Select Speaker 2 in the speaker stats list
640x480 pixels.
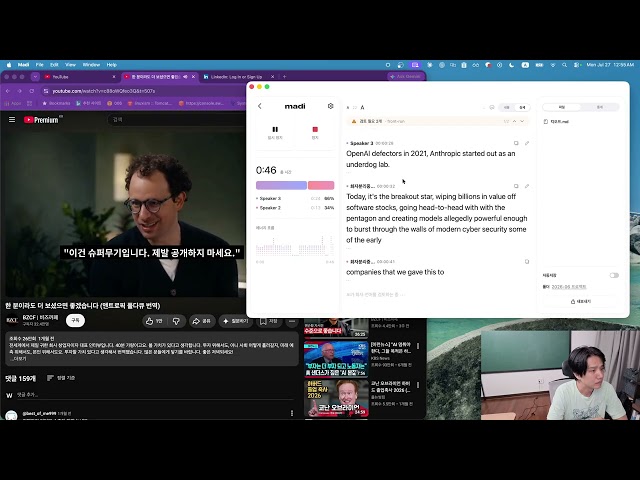pyautogui.click(x=295, y=208)
